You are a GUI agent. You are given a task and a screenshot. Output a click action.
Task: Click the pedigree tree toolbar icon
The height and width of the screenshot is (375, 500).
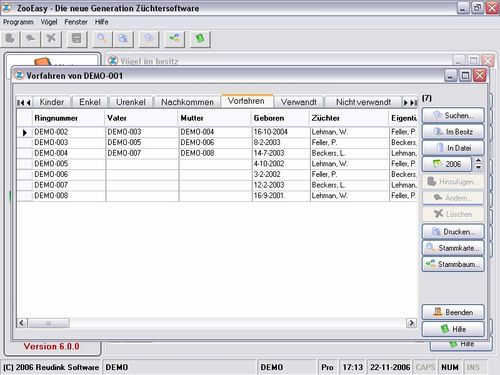pos(174,39)
